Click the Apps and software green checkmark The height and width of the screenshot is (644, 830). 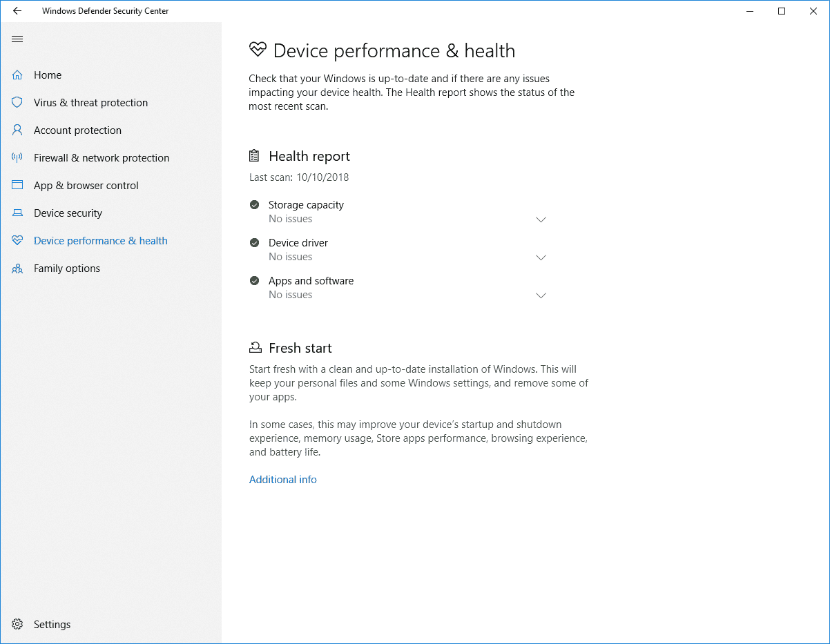[255, 281]
